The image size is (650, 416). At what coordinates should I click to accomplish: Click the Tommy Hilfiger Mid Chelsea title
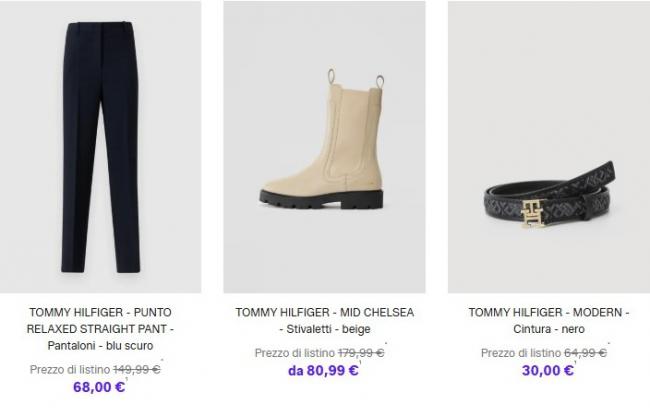click(x=324, y=312)
